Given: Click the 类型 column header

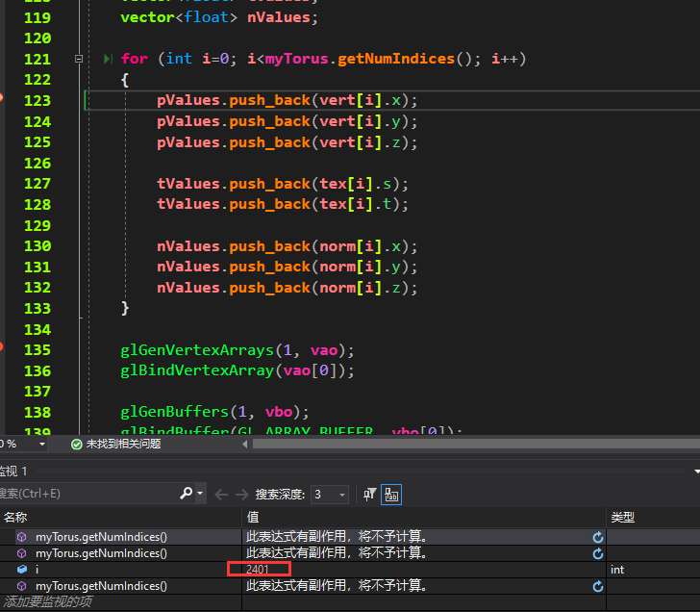Looking at the screenshot, I should pos(653,518).
